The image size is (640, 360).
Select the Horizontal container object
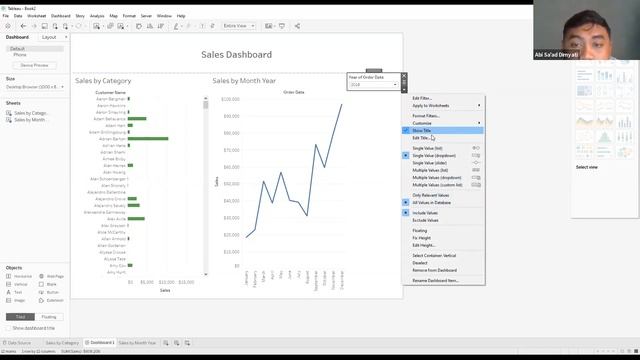[x=19, y=276]
